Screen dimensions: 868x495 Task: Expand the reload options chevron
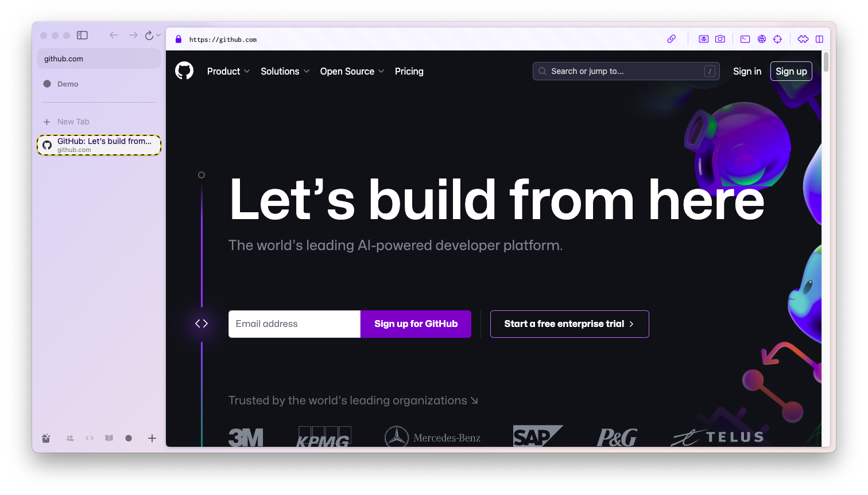pos(159,35)
